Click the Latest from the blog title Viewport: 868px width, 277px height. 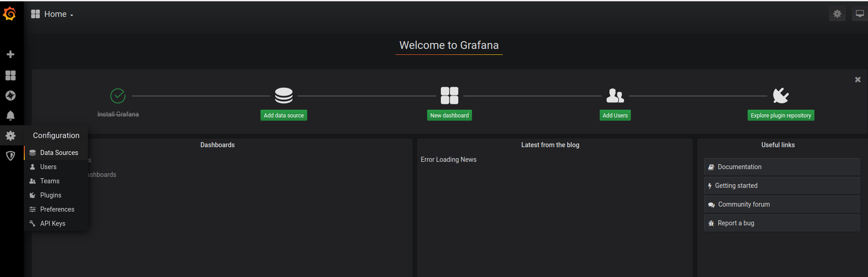[550, 145]
